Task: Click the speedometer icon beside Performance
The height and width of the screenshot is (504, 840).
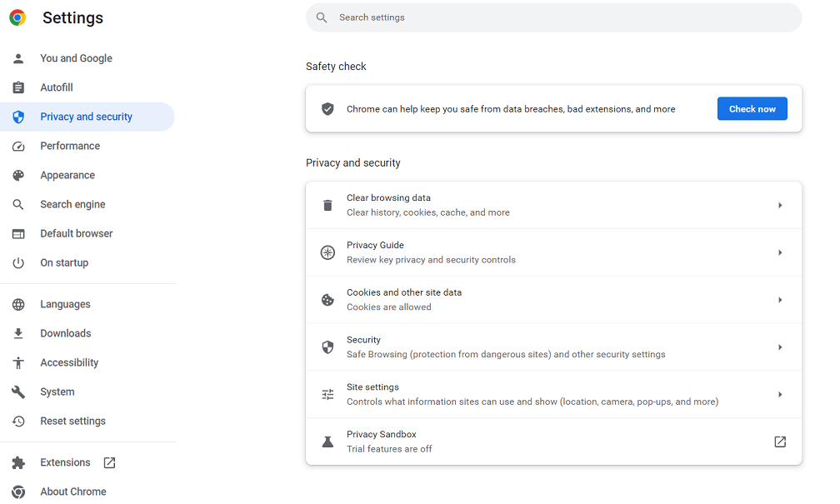Action: 18,146
